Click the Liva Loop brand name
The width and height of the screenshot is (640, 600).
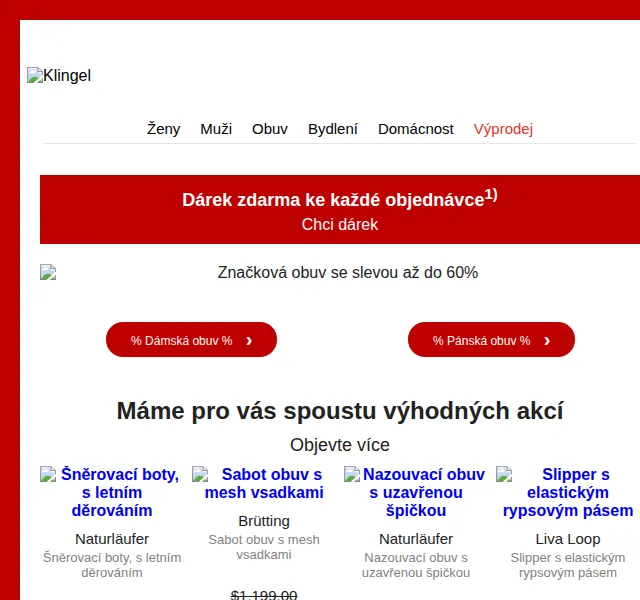(x=568, y=539)
